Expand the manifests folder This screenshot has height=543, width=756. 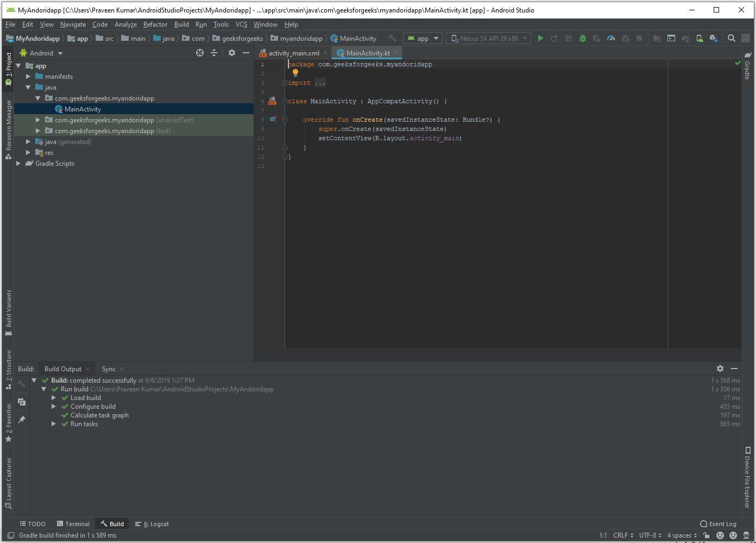[x=28, y=77]
